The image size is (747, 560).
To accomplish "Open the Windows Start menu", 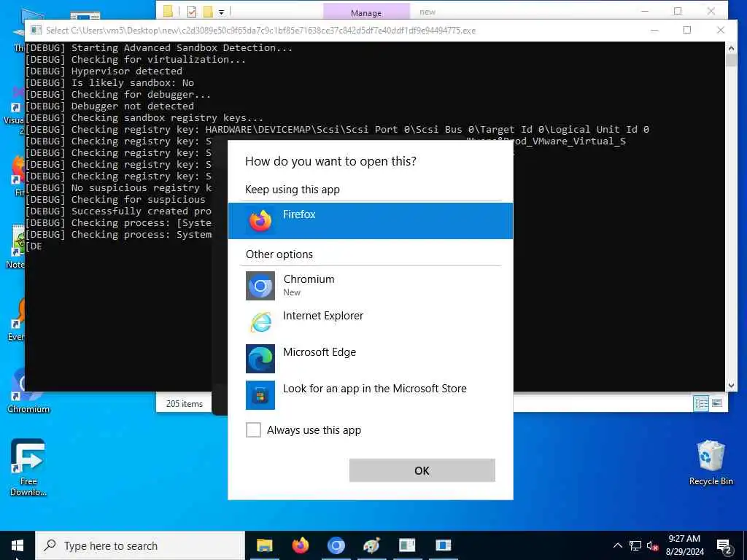I will click(x=18, y=545).
